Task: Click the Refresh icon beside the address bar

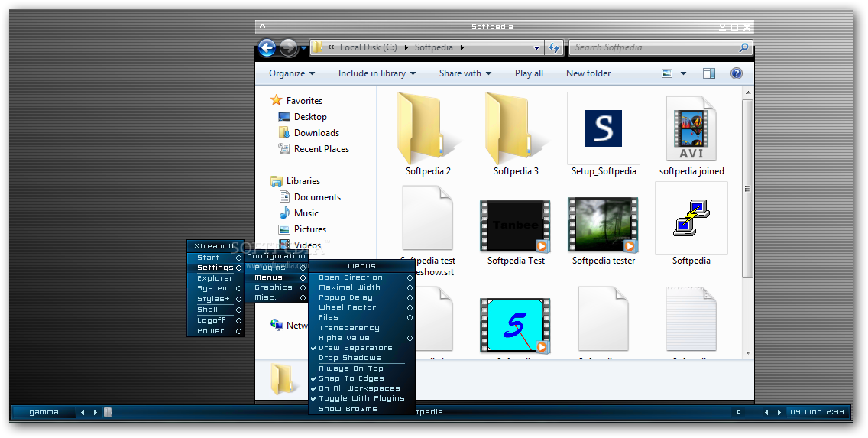Action: (x=553, y=47)
